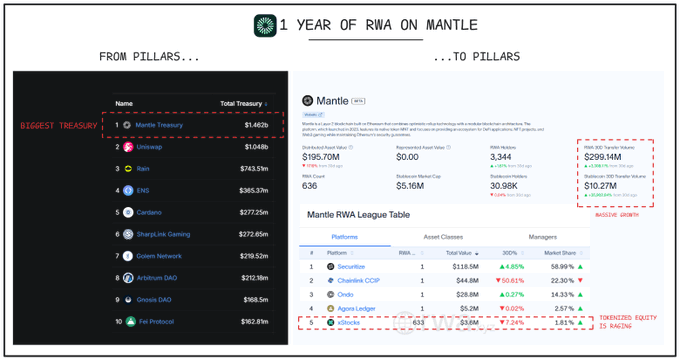Click the xStocks platform icon
This screenshot has width=680, height=360.
click(x=330, y=322)
